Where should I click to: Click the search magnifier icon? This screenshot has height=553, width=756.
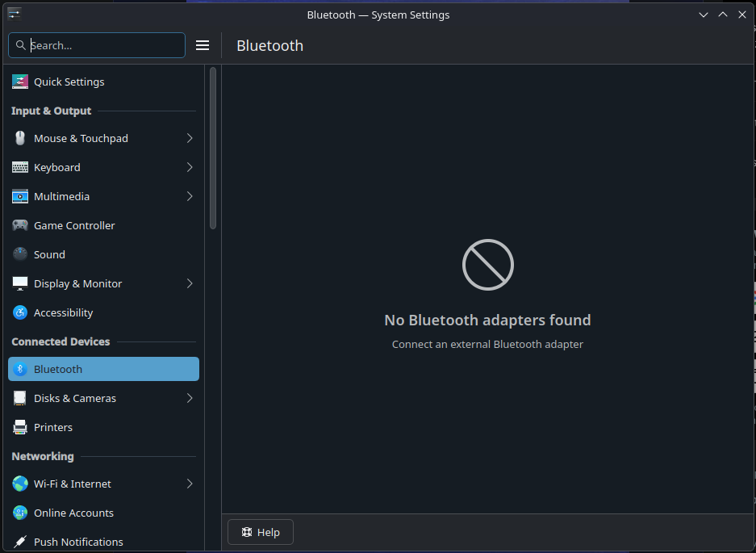tap(21, 45)
